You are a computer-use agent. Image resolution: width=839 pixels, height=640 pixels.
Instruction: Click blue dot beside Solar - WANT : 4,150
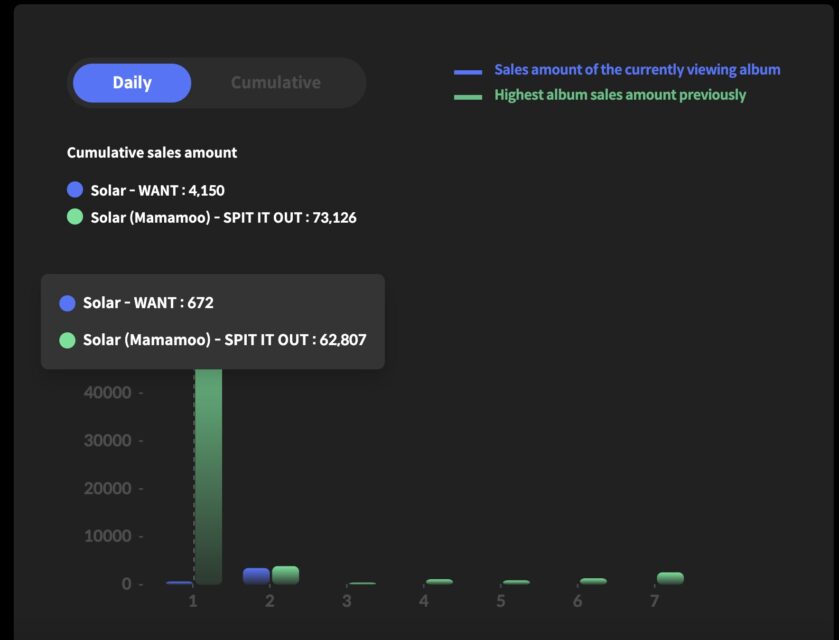tap(75, 189)
